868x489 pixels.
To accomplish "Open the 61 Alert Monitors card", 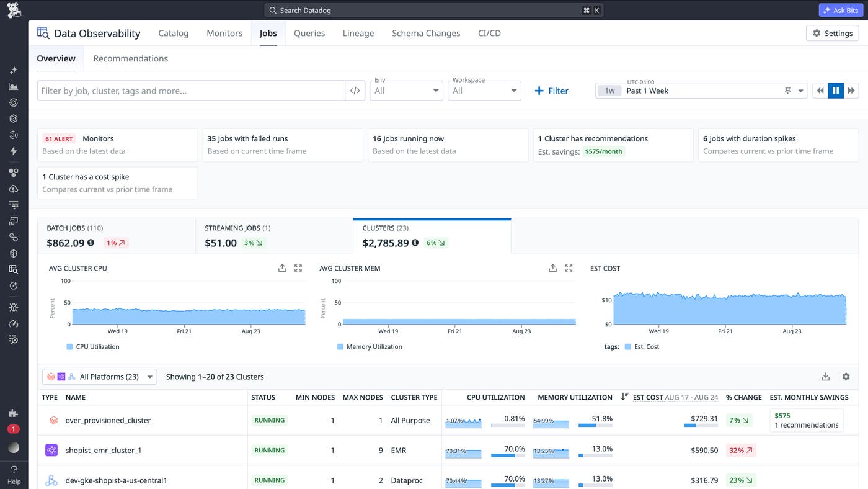I will tap(117, 145).
